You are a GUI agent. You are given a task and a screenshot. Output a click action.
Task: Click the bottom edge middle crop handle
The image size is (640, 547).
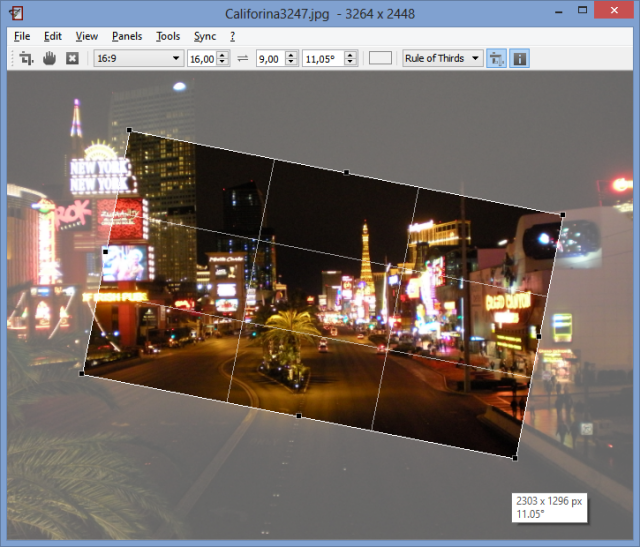(x=298, y=415)
